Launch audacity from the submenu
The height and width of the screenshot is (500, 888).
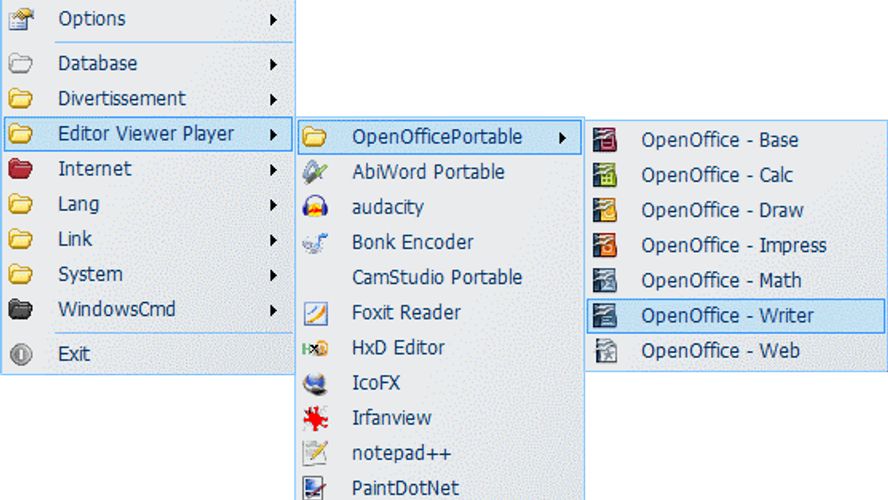[439, 207]
